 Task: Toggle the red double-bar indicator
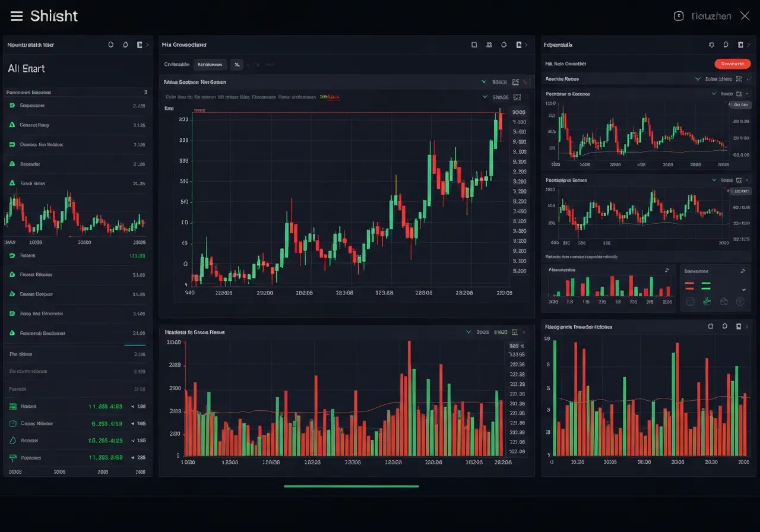689,286
